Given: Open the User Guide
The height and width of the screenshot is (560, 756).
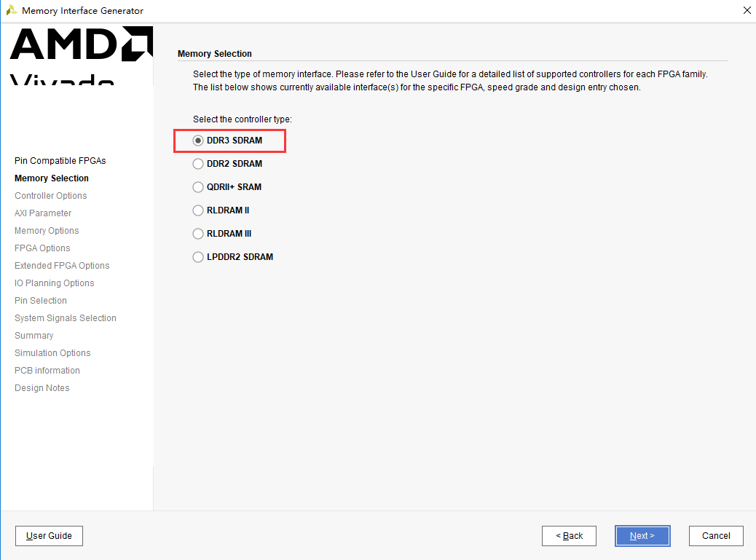Looking at the screenshot, I should tap(50, 536).
